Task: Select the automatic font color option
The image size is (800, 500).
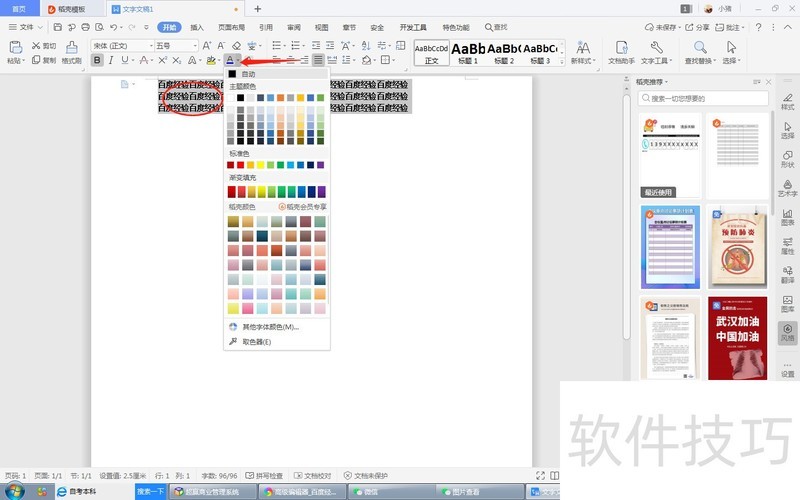Action: [x=248, y=74]
